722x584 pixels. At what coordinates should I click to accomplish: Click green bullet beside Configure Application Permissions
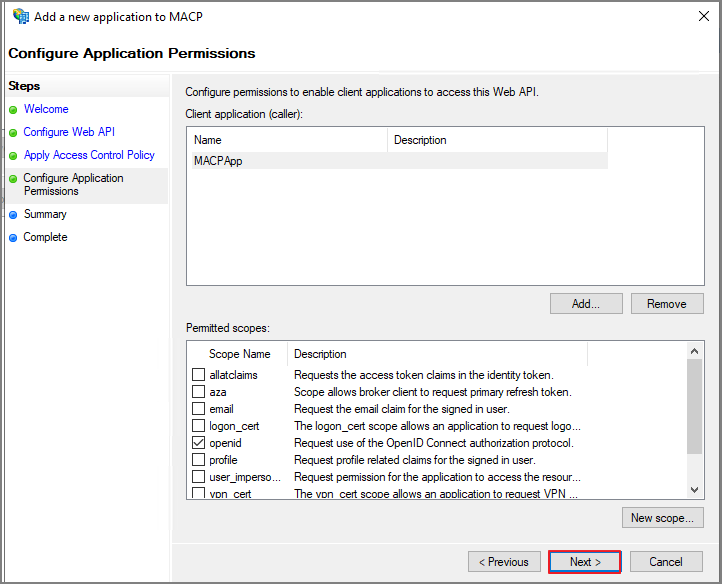click(x=13, y=179)
